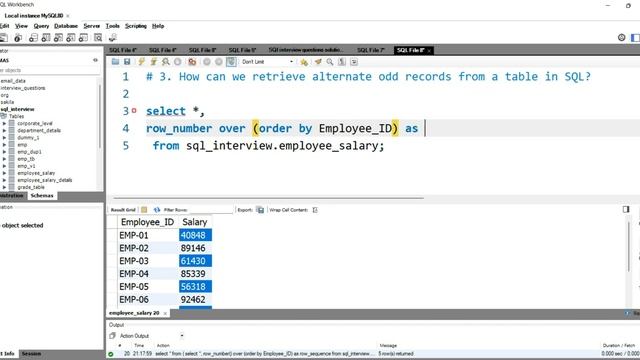Click the reconnect to DBMS icon
Viewport: 640px width, 360px height.
pyautogui.click(x=113, y=38)
